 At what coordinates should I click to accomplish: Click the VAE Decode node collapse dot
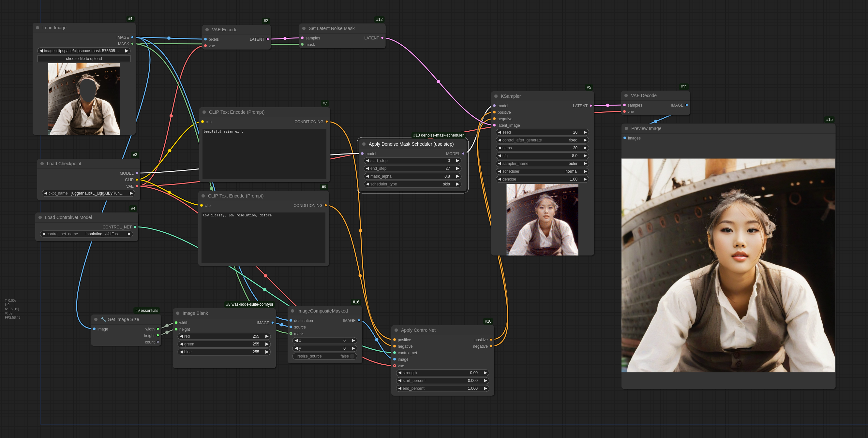point(626,95)
